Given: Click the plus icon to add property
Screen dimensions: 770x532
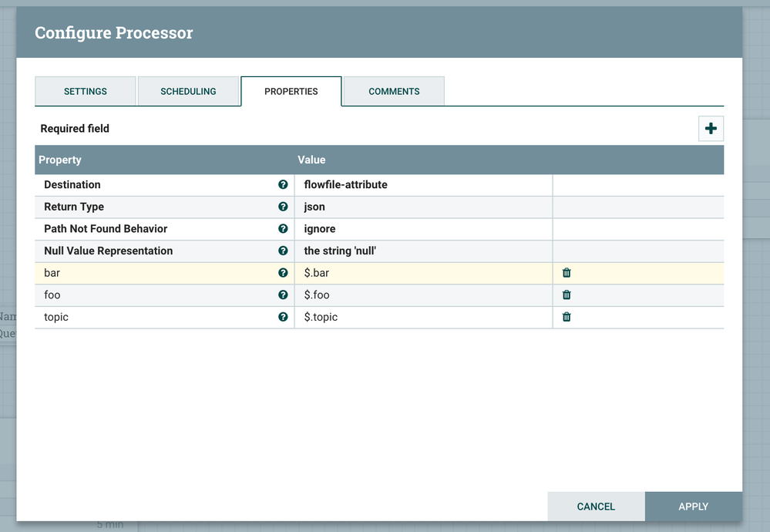Looking at the screenshot, I should point(711,129).
